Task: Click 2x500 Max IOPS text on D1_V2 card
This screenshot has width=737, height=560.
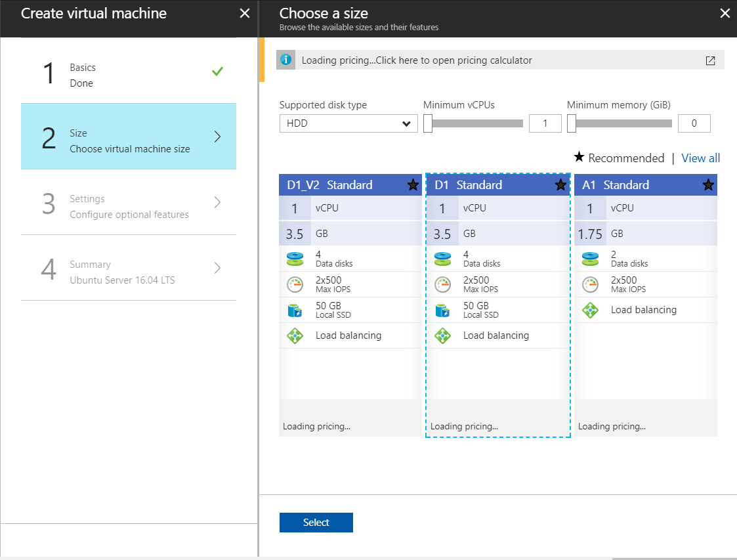Action: (x=333, y=284)
